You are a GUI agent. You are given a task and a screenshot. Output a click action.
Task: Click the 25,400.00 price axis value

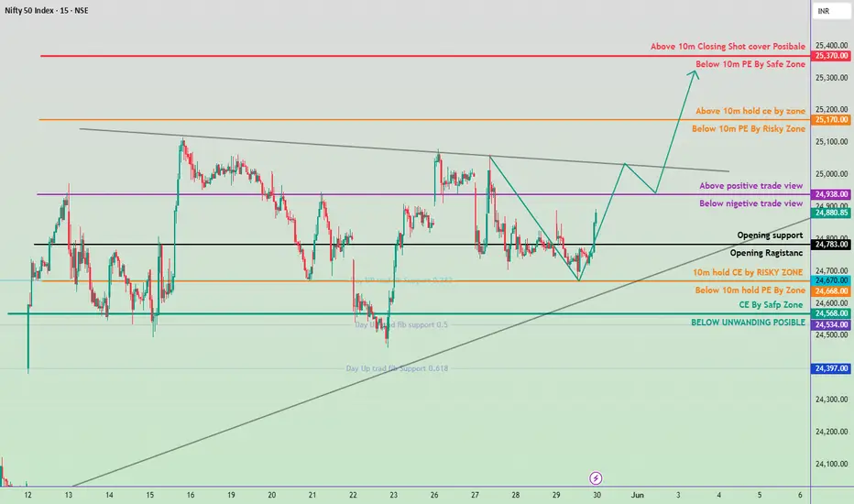tap(831, 46)
